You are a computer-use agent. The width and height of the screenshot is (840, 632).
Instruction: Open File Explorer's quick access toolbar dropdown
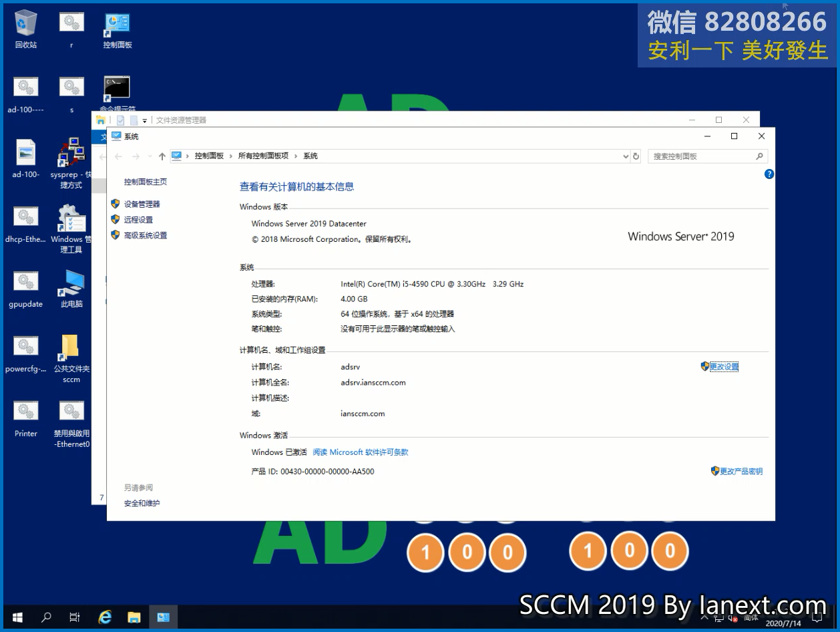click(145, 120)
